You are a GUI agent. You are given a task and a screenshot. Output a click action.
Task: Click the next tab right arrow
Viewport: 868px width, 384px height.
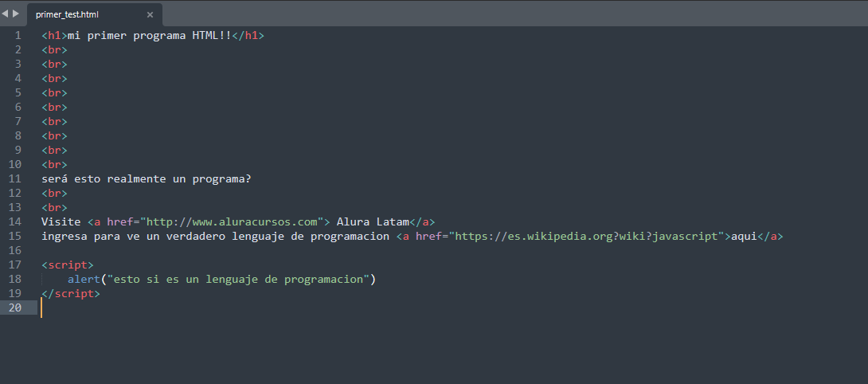click(15, 14)
